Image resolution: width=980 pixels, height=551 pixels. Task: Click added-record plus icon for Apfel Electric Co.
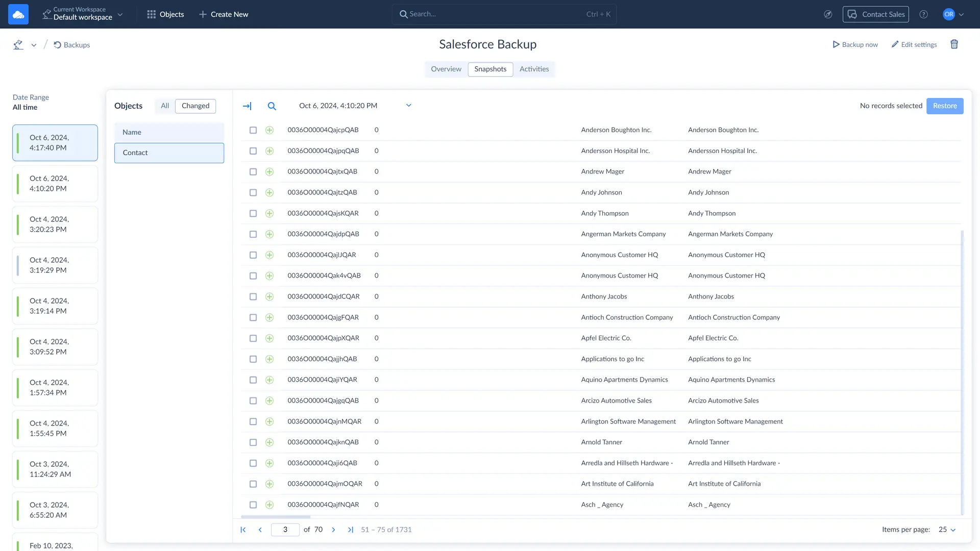269,338
